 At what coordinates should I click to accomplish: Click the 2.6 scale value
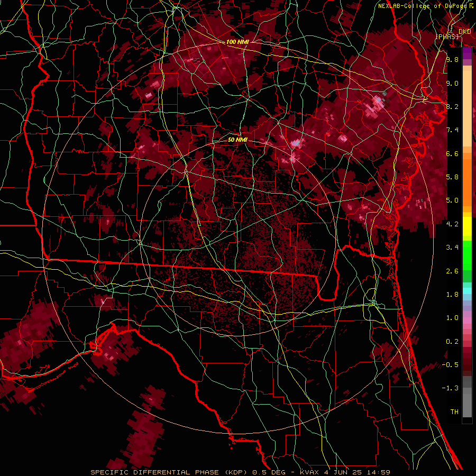pyautogui.click(x=452, y=271)
